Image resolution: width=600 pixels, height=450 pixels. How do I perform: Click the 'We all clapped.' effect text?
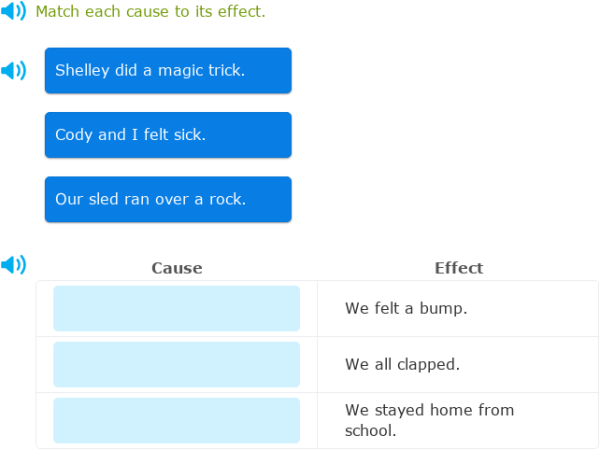click(x=402, y=364)
